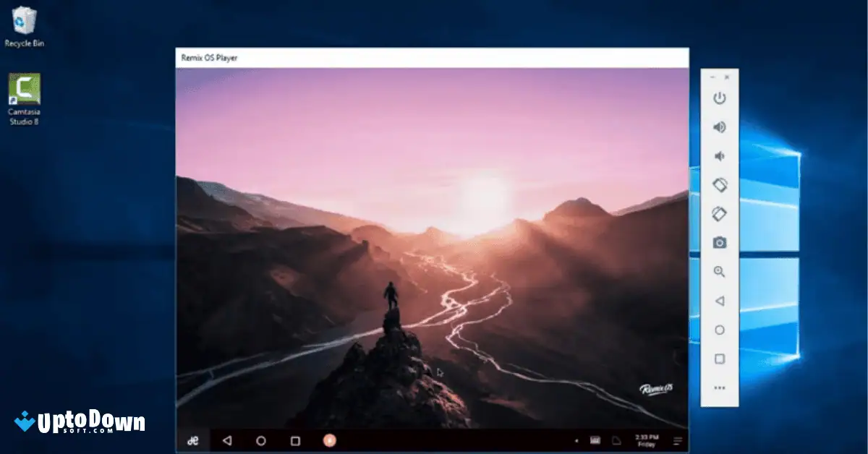The image size is (868, 454).
Task: Select the zoom magnifier tool in the sidebar
Action: (x=718, y=271)
